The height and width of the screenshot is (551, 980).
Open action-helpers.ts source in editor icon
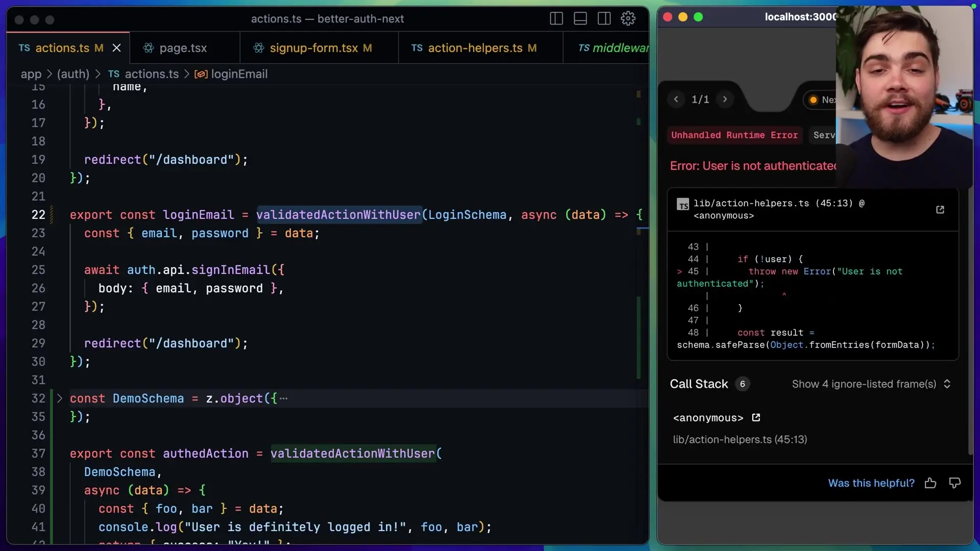click(940, 210)
